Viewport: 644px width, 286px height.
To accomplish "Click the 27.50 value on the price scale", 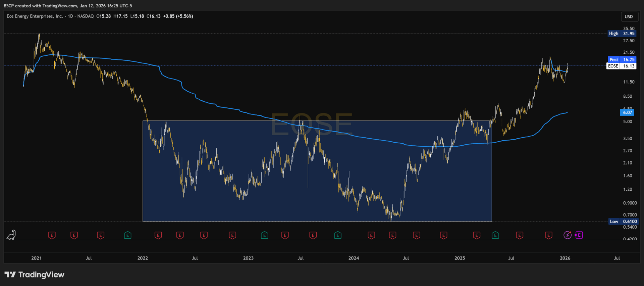I will point(629,41).
